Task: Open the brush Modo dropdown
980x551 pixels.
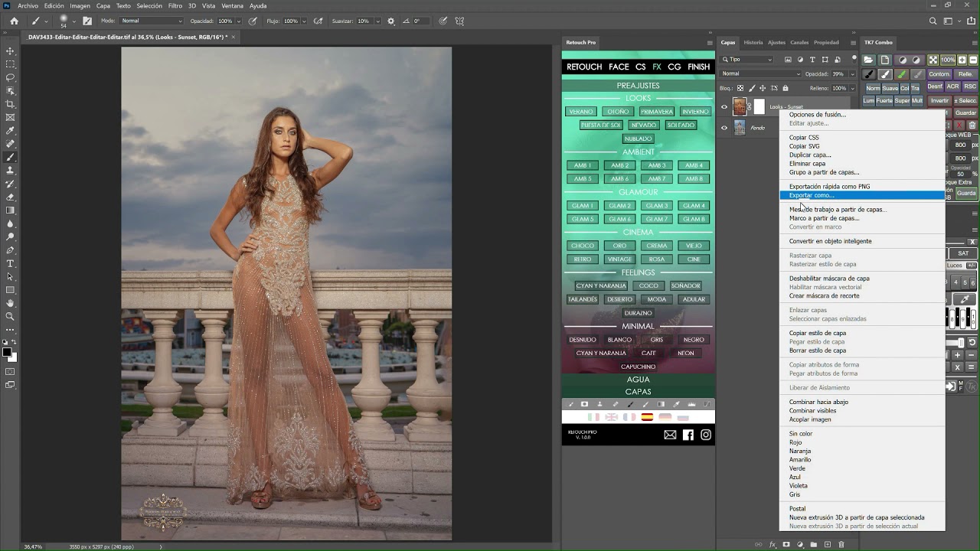Action: [x=152, y=21]
